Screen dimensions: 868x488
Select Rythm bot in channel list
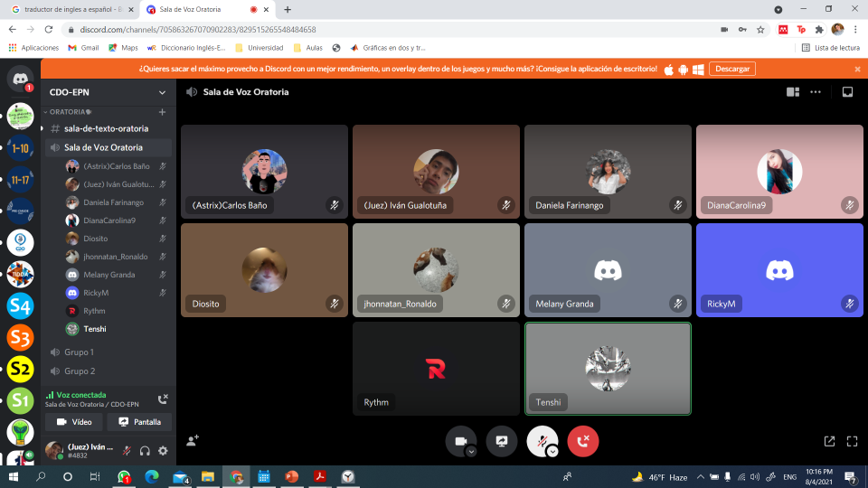[117, 310]
